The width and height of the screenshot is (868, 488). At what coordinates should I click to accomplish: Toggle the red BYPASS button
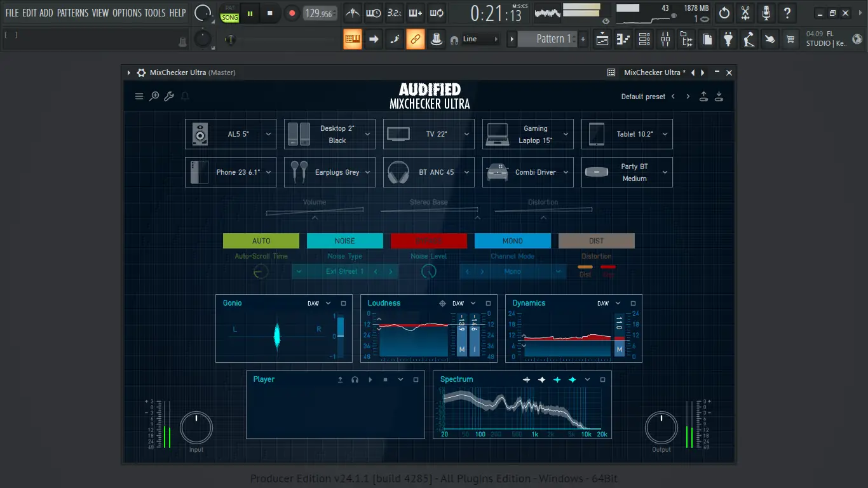(x=429, y=241)
